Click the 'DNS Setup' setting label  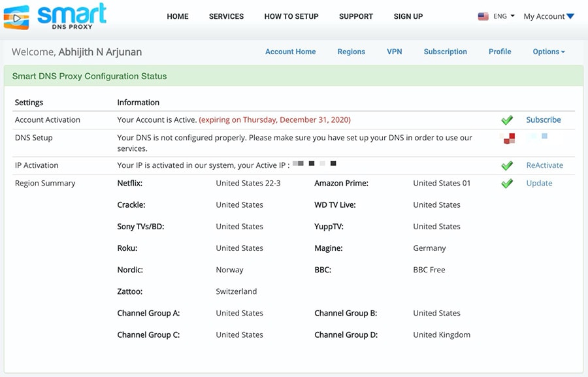[34, 138]
